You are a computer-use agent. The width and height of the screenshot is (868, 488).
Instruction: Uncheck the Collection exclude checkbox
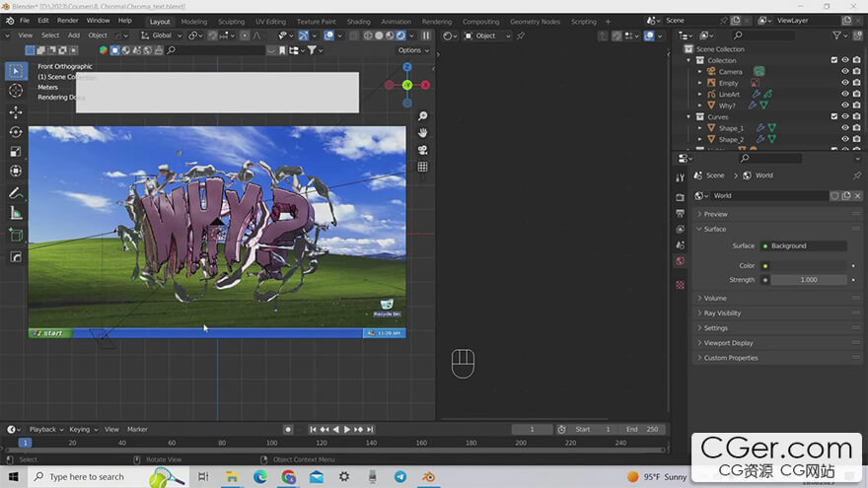pyautogui.click(x=834, y=60)
